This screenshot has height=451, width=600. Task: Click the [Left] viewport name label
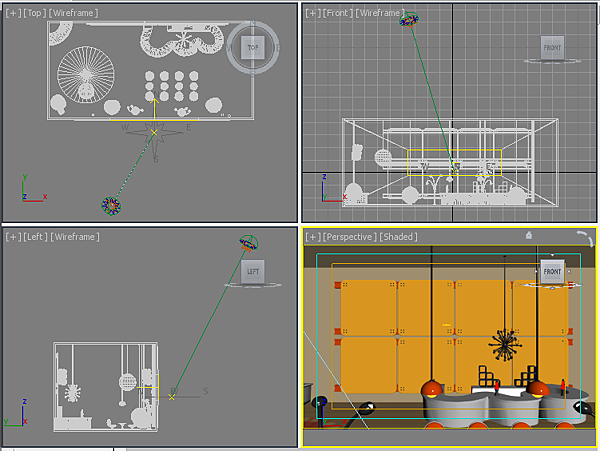[x=35, y=237]
